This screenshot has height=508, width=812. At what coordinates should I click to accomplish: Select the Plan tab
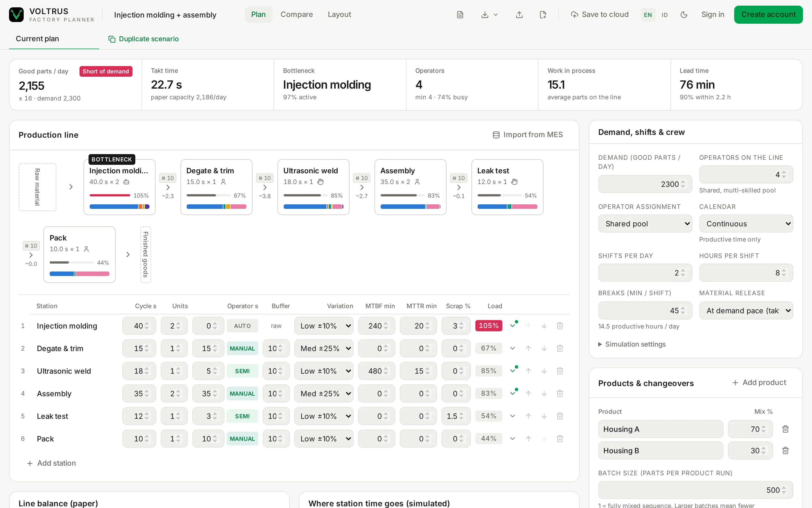258,14
